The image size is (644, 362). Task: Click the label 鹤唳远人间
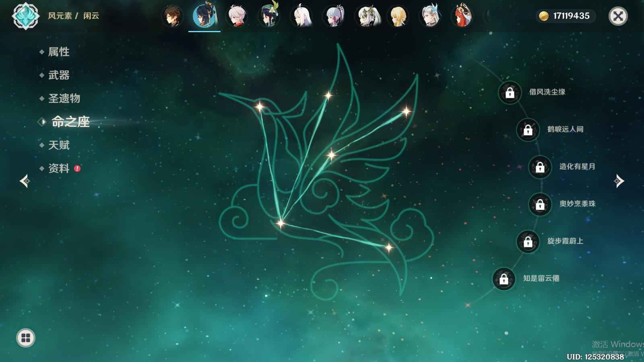565,129
